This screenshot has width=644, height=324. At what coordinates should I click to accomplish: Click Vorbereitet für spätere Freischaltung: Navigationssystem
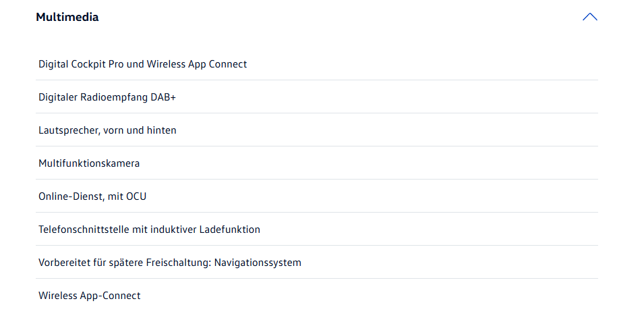(x=170, y=263)
